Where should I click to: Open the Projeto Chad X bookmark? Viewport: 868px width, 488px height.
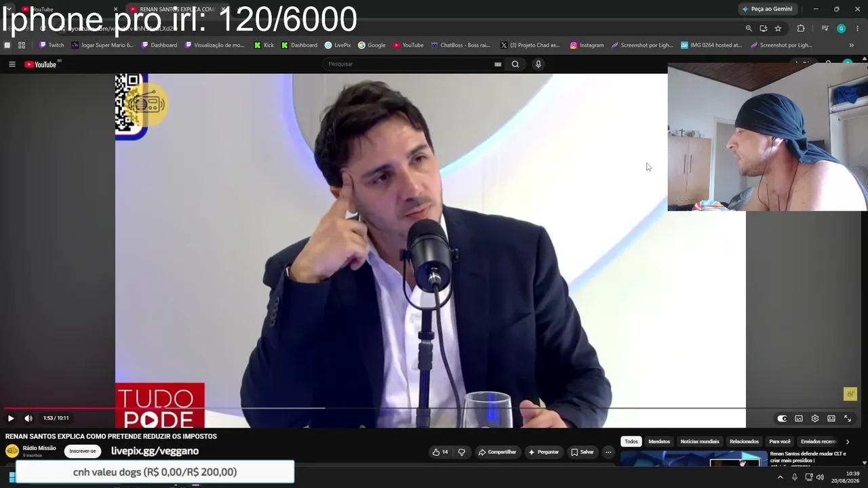tap(530, 45)
